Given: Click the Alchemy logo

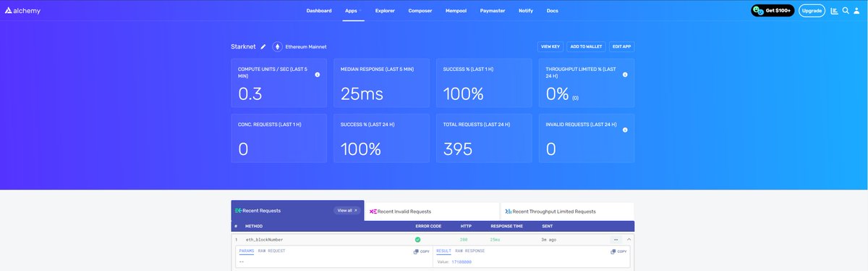Looking at the screenshot, I should pyautogui.click(x=22, y=11).
